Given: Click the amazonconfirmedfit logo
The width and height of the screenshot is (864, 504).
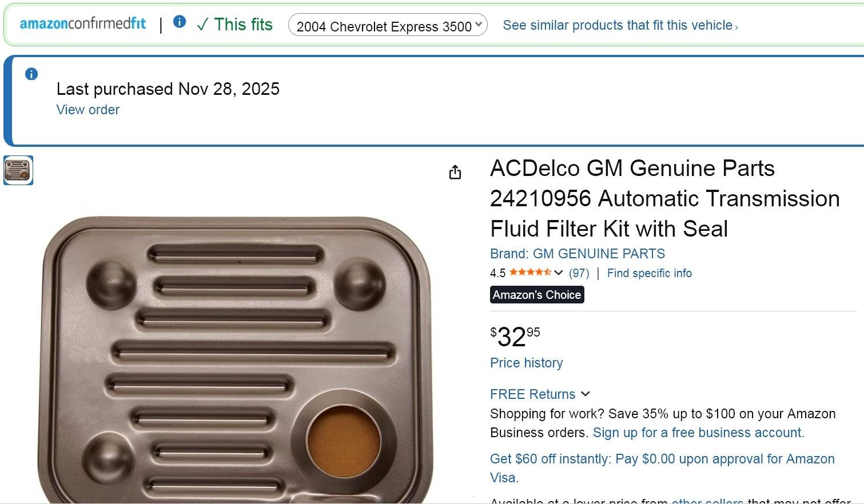Looking at the screenshot, I should [83, 23].
